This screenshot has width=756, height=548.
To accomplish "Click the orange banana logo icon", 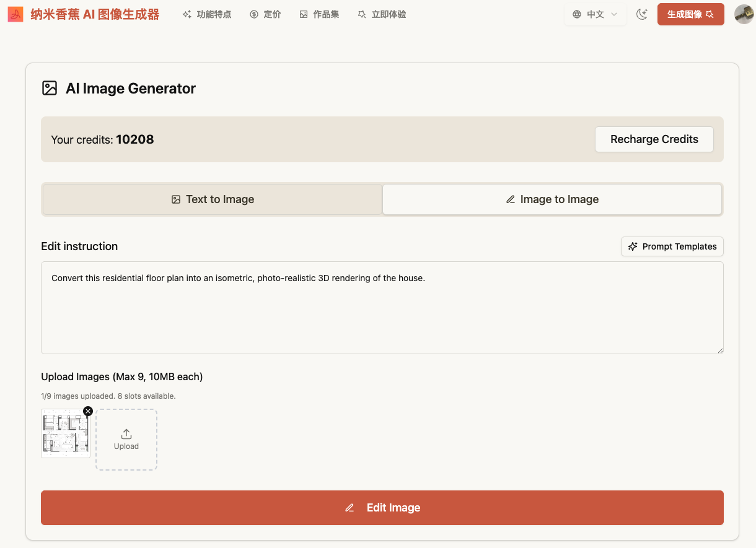I will click(x=15, y=14).
